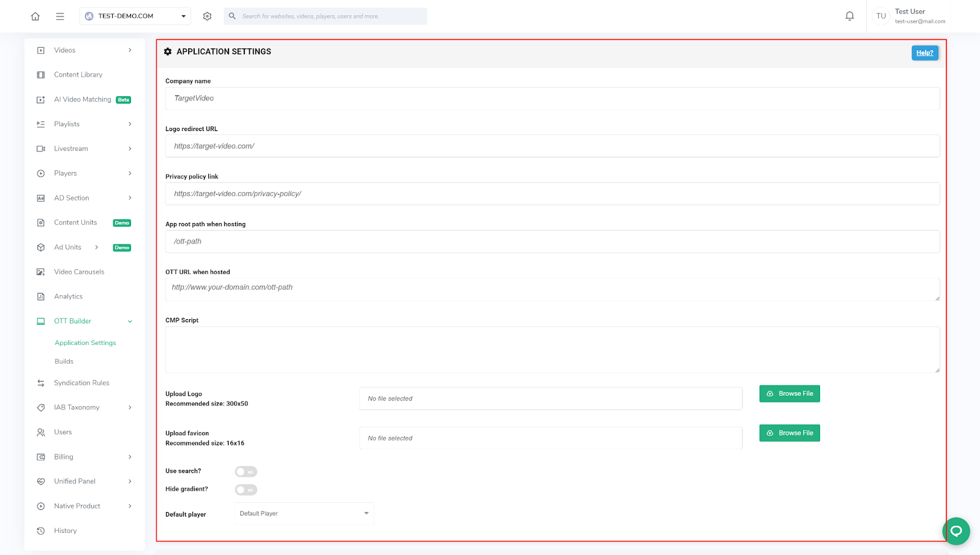Open settings gear next to site selector

pyautogui.click(x=207, y=17)
